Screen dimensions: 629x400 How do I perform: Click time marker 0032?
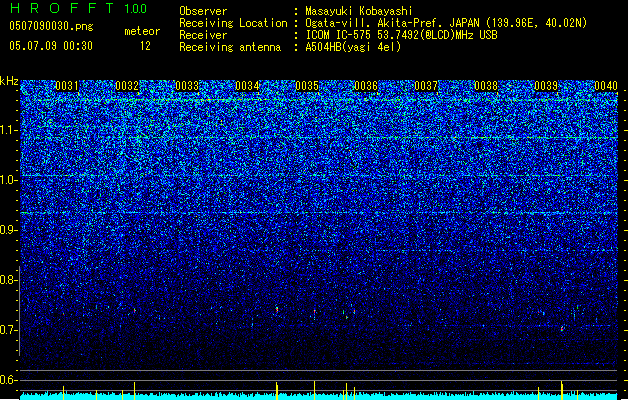click(127, 86)
